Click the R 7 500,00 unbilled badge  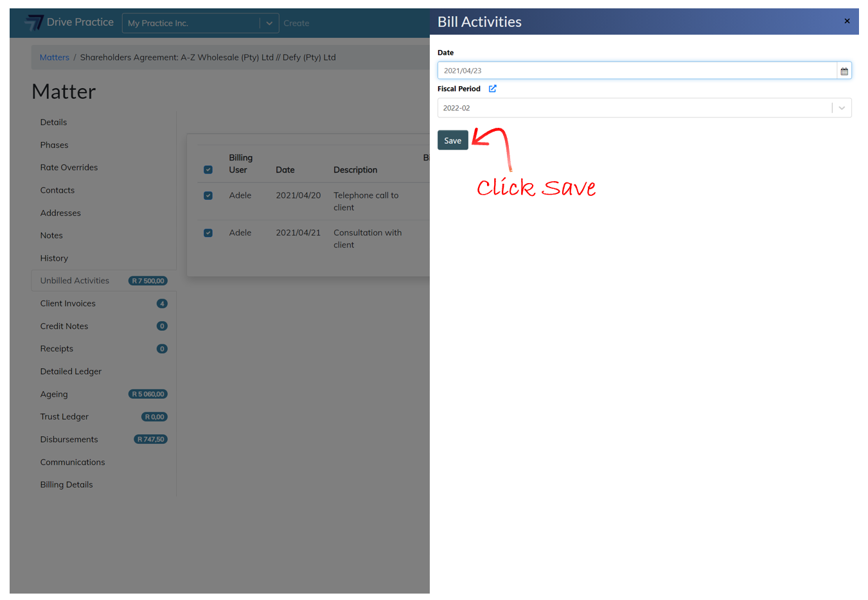(148, 281)
